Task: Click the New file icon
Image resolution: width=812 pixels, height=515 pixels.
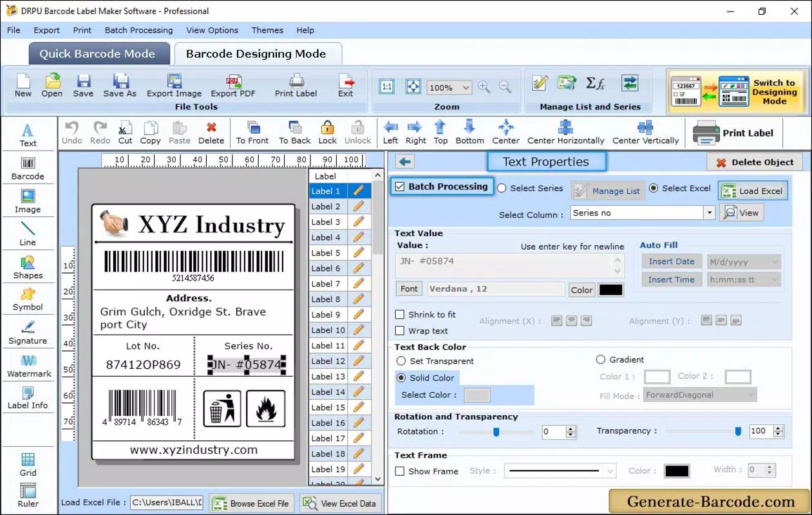Action: point(23,81)
